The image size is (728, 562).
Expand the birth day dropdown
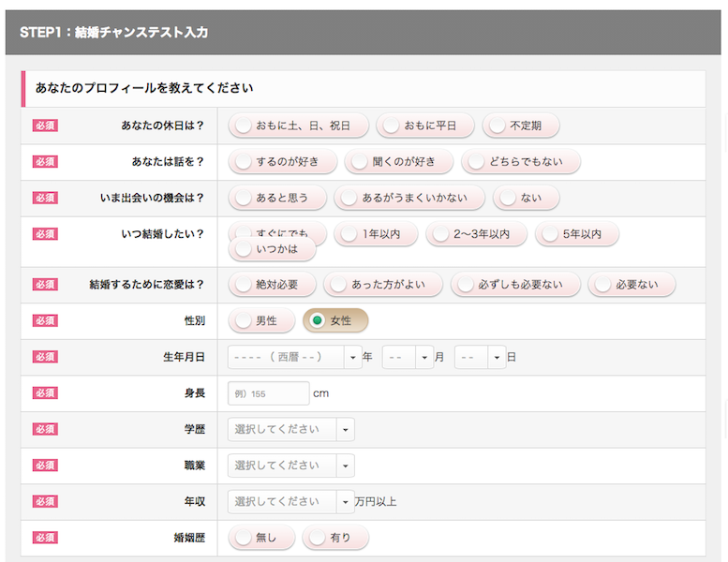click(480, 358)
